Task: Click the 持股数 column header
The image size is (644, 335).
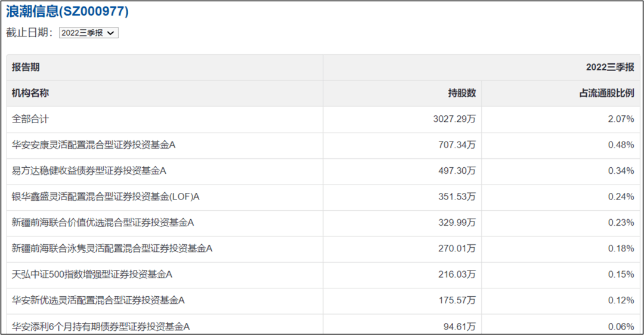Action: tap(462, 93)
